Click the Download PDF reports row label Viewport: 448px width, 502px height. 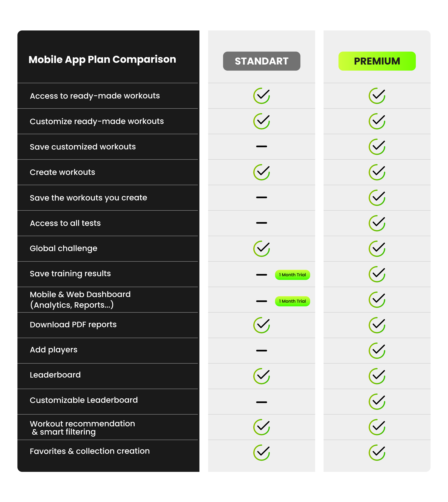(x=73, y=325)
